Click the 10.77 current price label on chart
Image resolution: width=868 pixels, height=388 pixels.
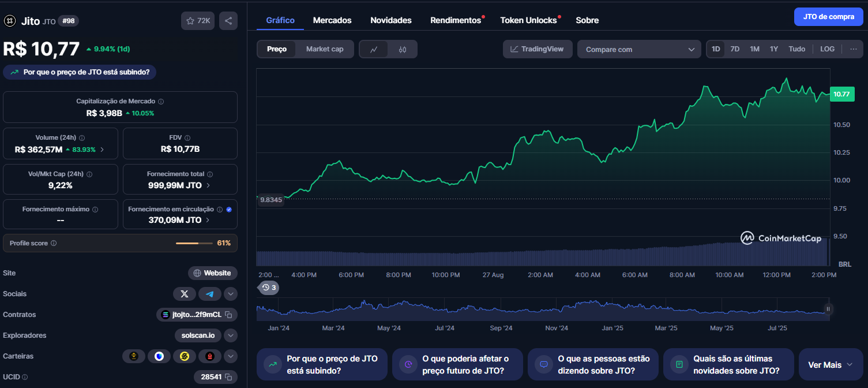842,94
